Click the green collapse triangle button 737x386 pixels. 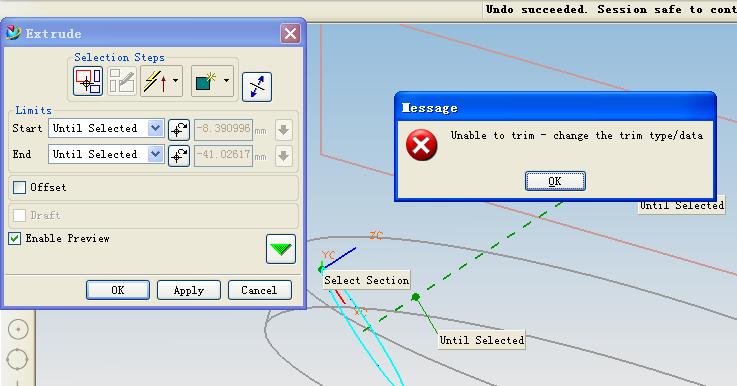click(x=281, y=249)
